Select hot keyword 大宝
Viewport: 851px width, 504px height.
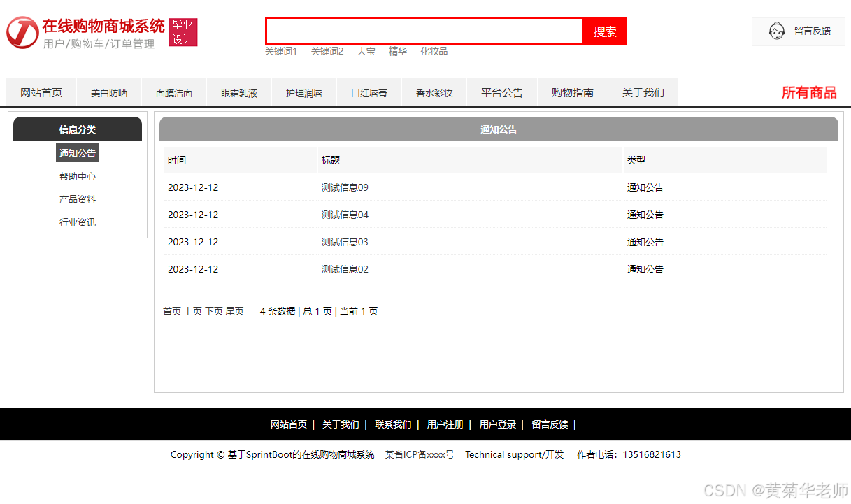point(366,51)
